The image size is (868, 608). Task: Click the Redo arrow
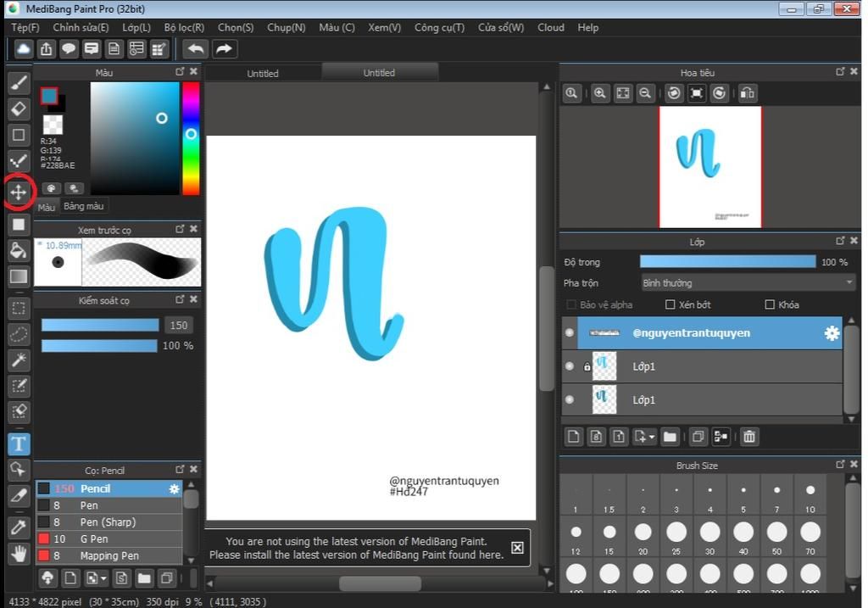click(x=224, y=48)
